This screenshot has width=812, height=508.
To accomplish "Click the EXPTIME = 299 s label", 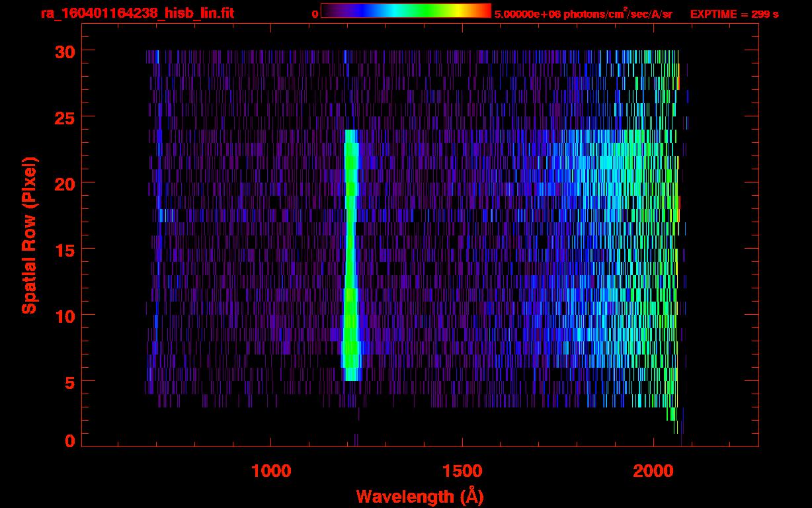I will tap(734, 14).
